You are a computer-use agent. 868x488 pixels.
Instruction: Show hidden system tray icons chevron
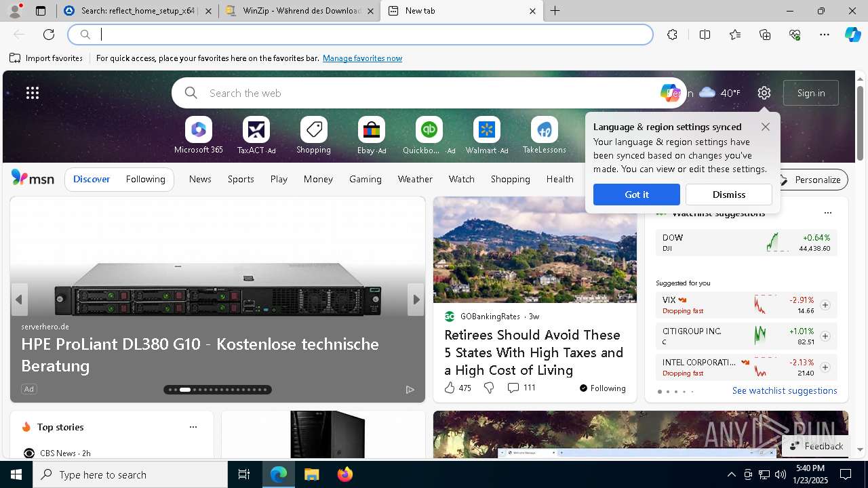731,474
